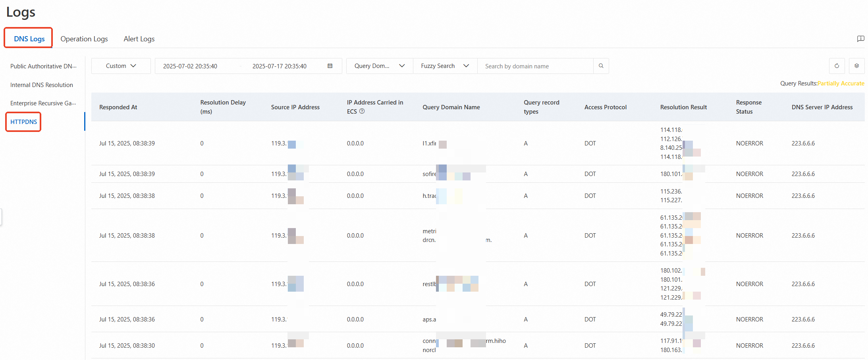Click the IP Address Carried in ECS header
The width and height of the screenshot is (868, 360).
click(375, 107)
